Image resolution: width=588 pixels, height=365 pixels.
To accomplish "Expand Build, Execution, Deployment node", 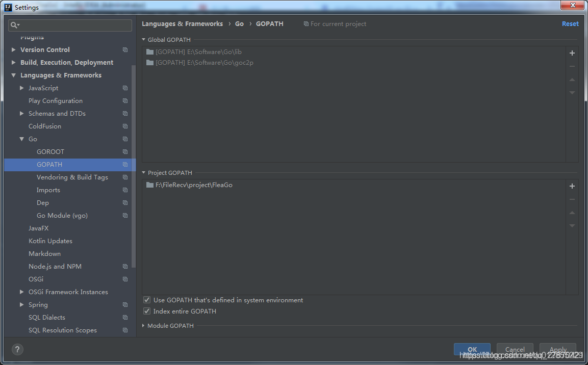I will (13, 62).
